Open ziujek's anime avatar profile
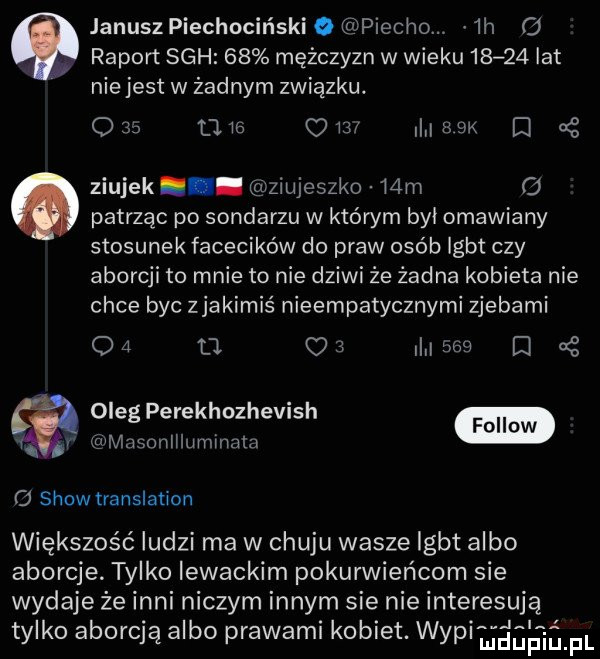Screen dimensions: 600x659 [x=45, y=206]
